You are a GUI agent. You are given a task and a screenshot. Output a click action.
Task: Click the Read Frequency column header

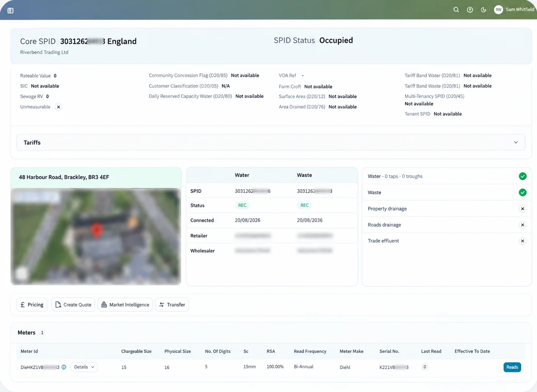click(310, 352)
